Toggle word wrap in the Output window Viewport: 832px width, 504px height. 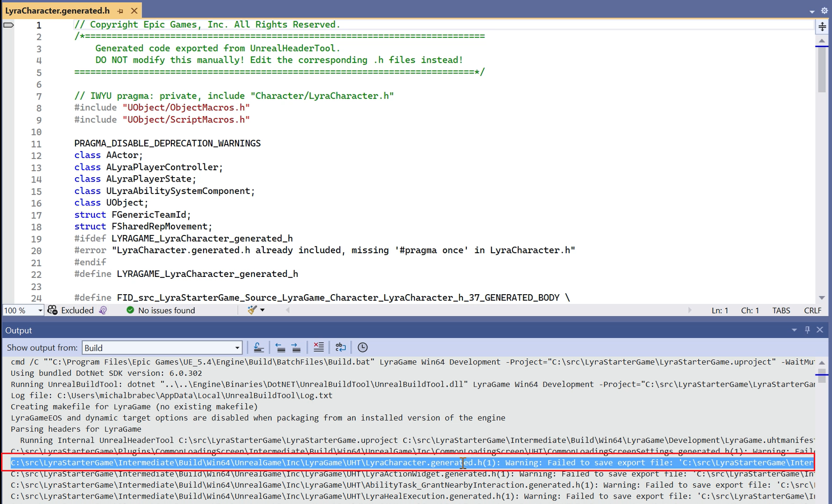(x=340, y=347)
